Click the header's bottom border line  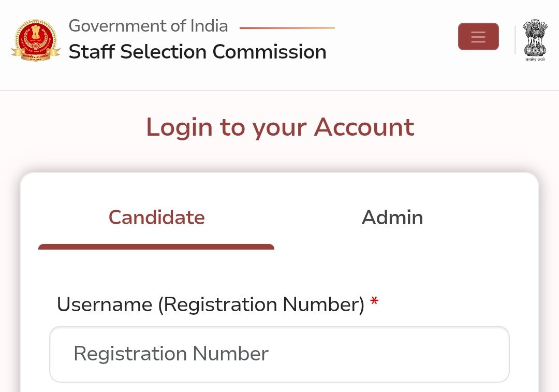click(x=279, y=91)
